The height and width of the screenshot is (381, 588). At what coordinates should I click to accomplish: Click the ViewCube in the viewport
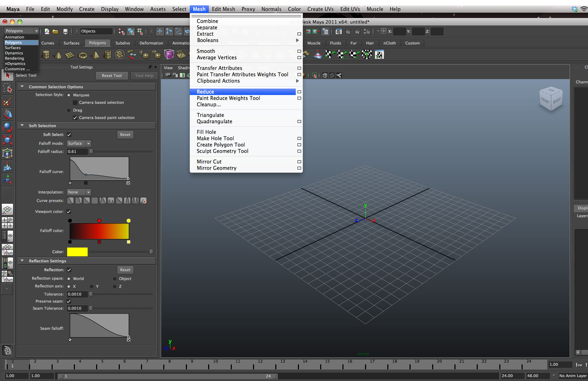click(551, 99)
